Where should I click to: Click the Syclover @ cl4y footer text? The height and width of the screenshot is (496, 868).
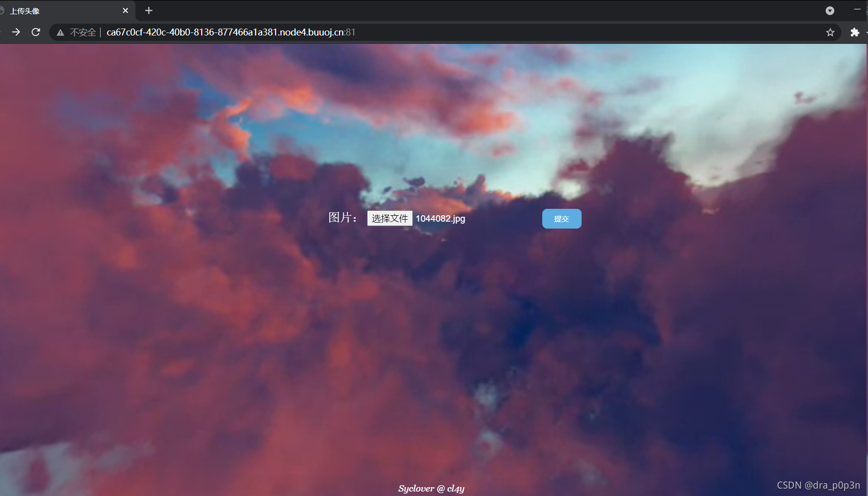point(432,489)
